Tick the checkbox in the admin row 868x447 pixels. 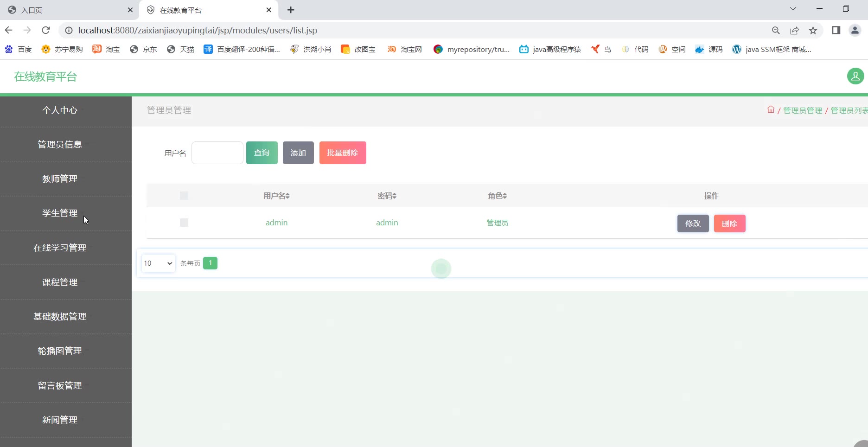pos(184,223)
